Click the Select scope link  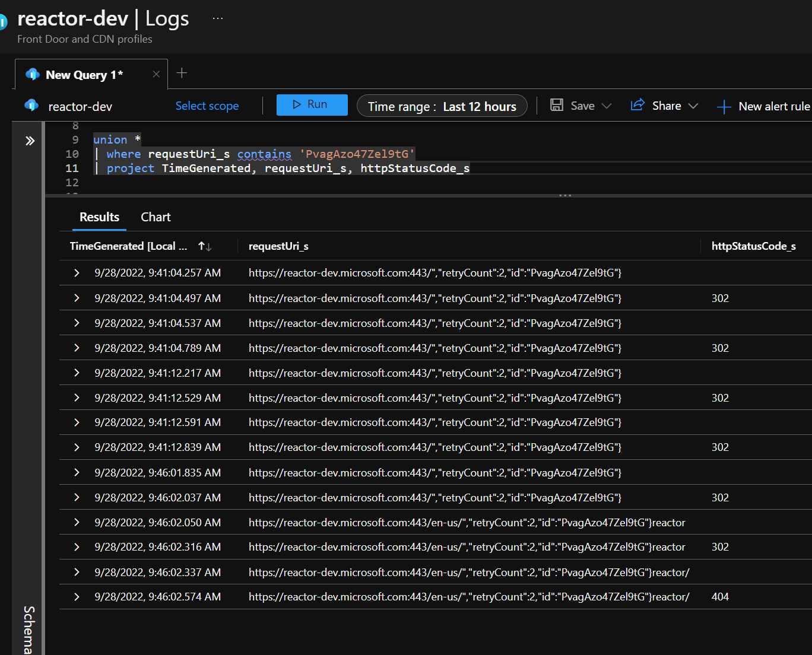click(207, 106)
